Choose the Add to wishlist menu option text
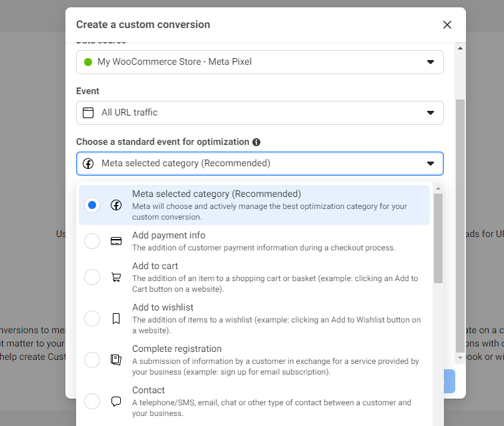Image resolution: width=504 pixels, height=426 pixels. click(x=163, y=308)
